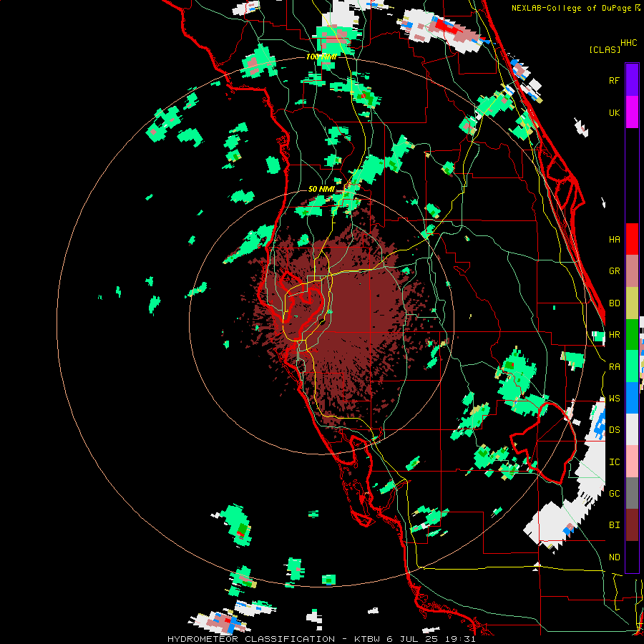
Task: Click the '[CLAS]' legend header text
Action: tap(605, 49)
